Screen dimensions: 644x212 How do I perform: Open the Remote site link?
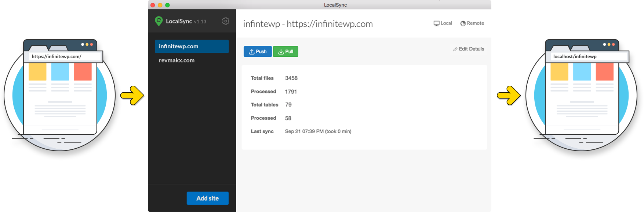pos(472,23)
